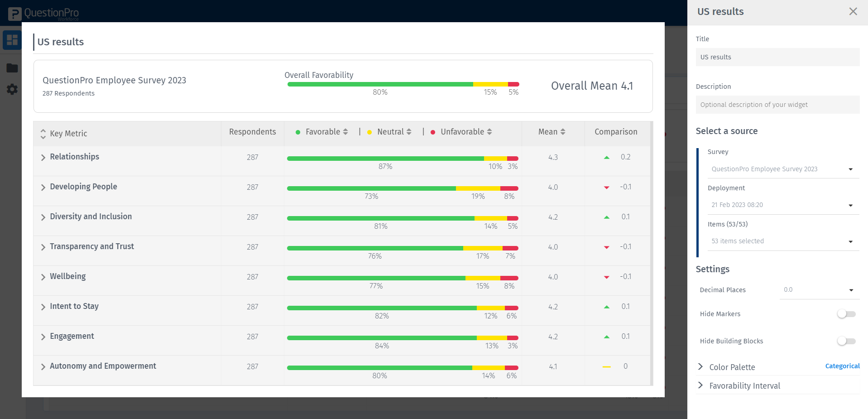Expand the Relationships key metric row
The width and height of the screenshot is (868, 419).
point(43,157)
